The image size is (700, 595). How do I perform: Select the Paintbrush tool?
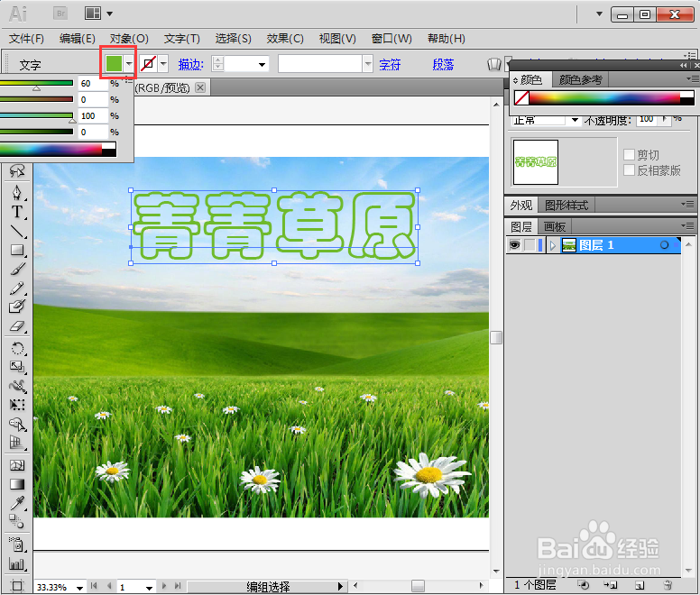[17, 269]
